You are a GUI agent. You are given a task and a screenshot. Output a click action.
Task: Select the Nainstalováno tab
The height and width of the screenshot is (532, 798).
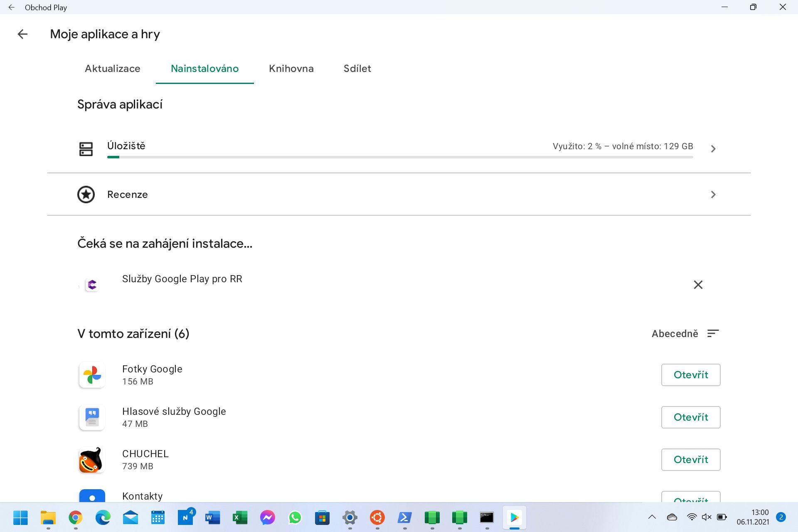pos(205,69)
